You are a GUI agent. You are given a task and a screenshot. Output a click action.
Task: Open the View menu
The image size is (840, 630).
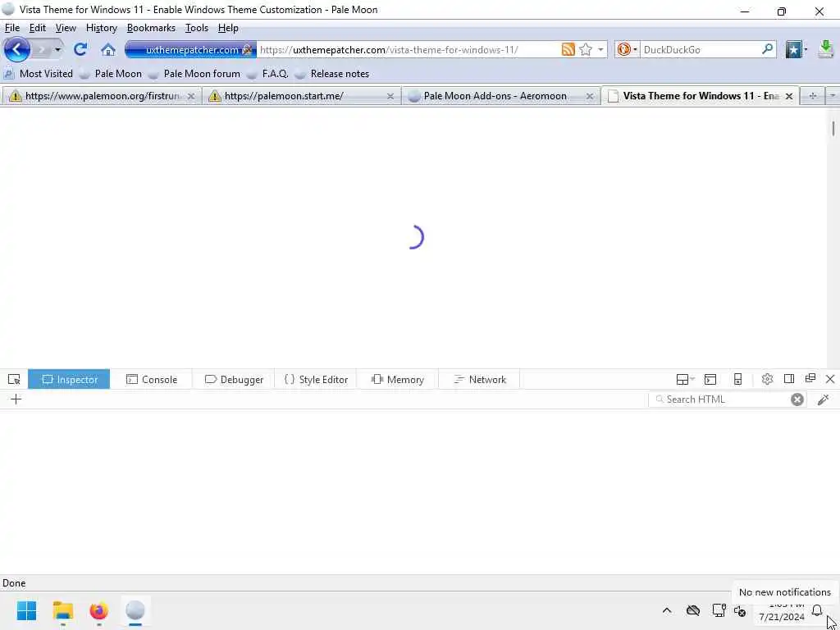click(66, 28)
